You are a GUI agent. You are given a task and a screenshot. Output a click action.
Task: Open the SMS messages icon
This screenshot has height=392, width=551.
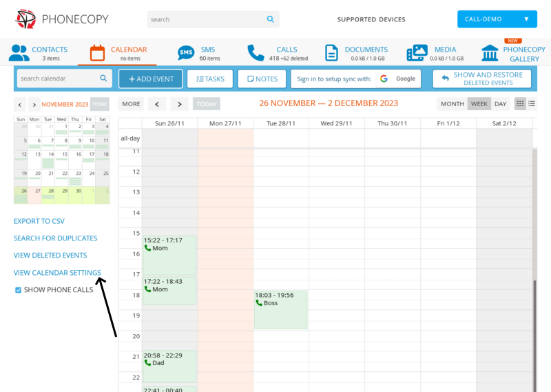click(x=186, y=53)
